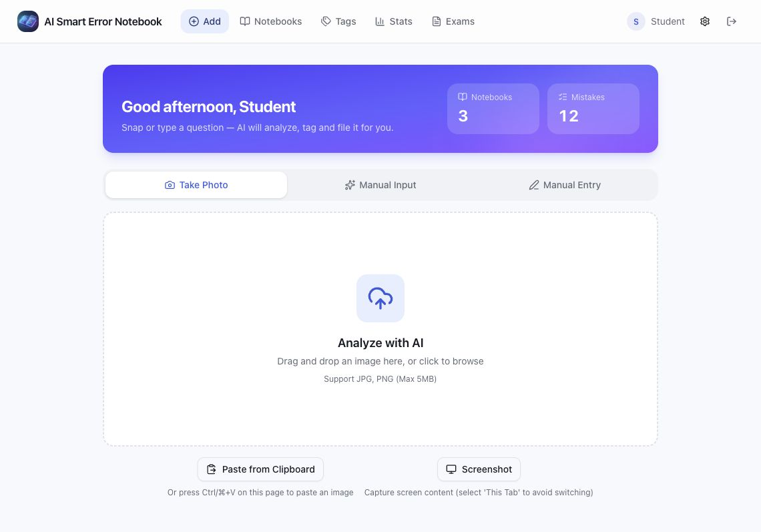Screen dimensions: 761x532
Task: Open the Tags page
Action: pyautogui.click(x=338, y=21)
